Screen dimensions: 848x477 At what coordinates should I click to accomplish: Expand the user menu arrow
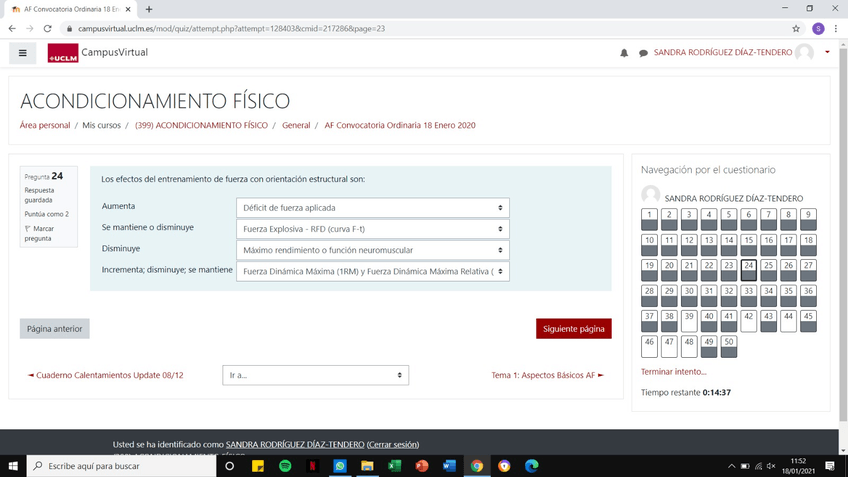[827, 52]
